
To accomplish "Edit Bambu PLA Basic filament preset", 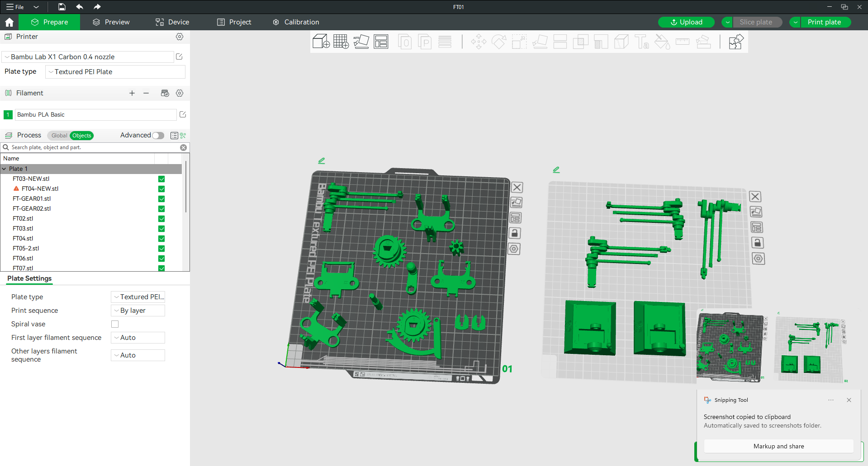I will coord(183,114).
